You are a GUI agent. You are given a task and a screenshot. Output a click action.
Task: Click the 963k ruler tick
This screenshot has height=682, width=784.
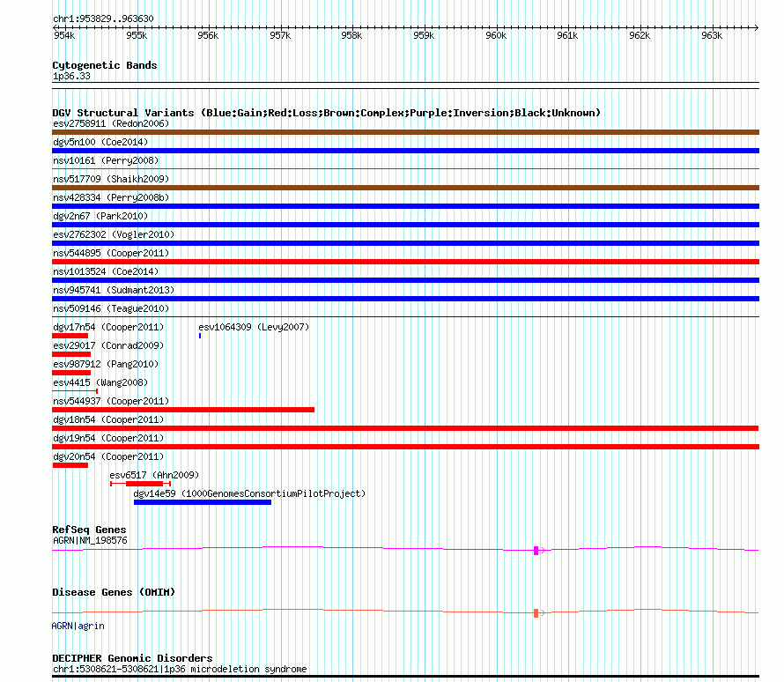(x=712, y=35)
